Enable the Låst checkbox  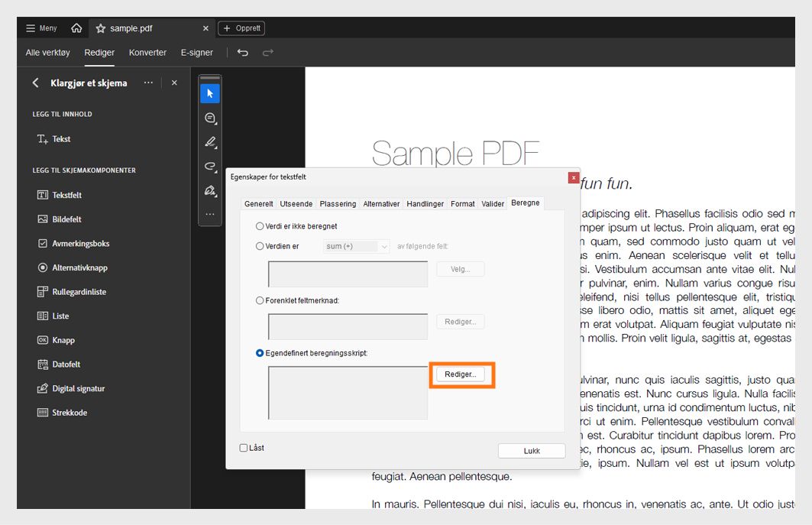(x=244, y=447)
